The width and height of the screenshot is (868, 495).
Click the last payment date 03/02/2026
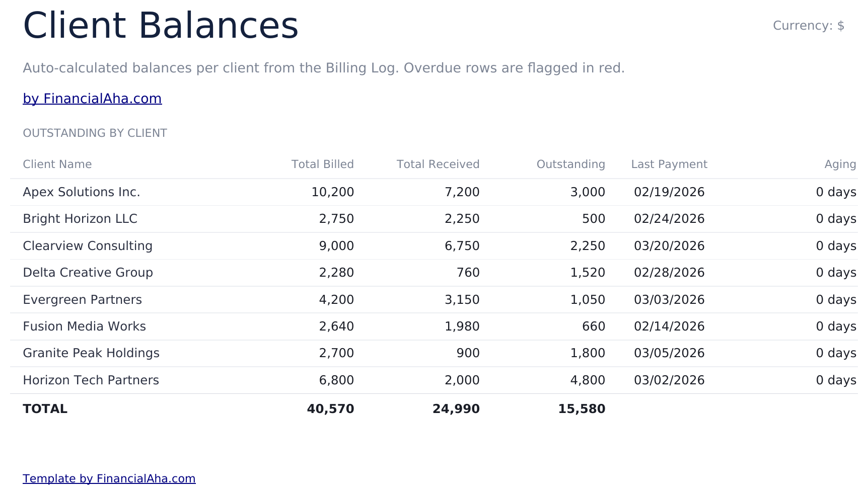[x=669, y=380]
